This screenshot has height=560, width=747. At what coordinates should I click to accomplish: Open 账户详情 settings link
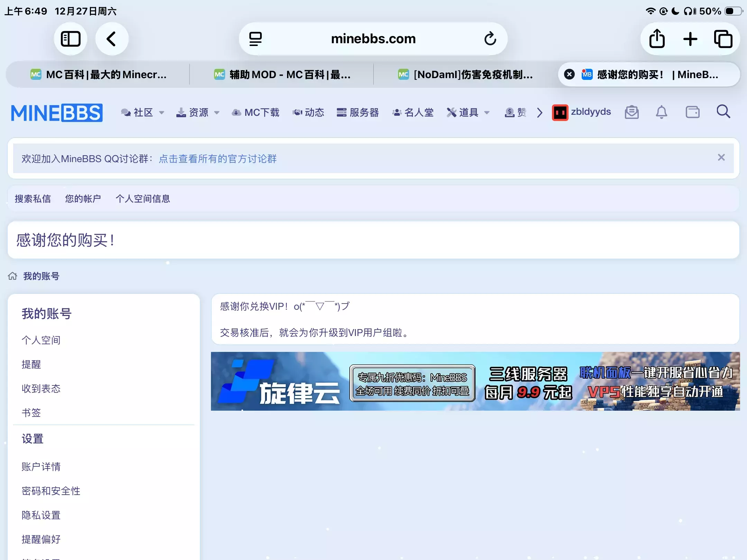[41, 467]
